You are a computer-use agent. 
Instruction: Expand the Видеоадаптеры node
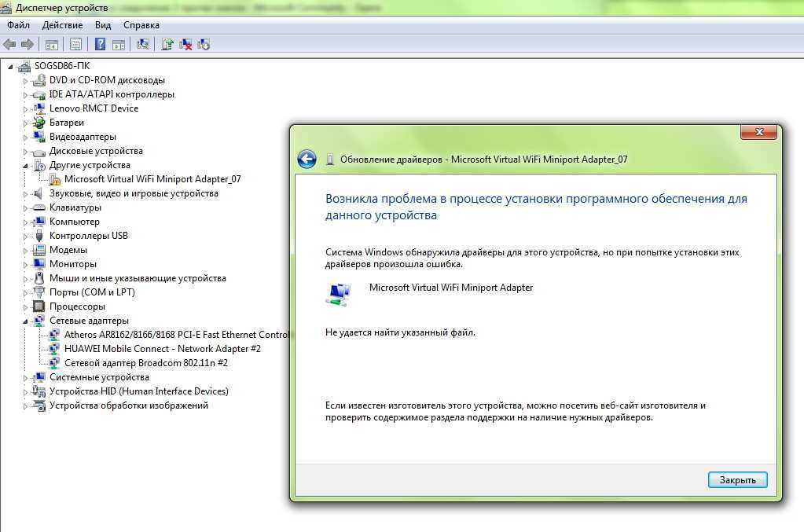click(x=25, y=138)
